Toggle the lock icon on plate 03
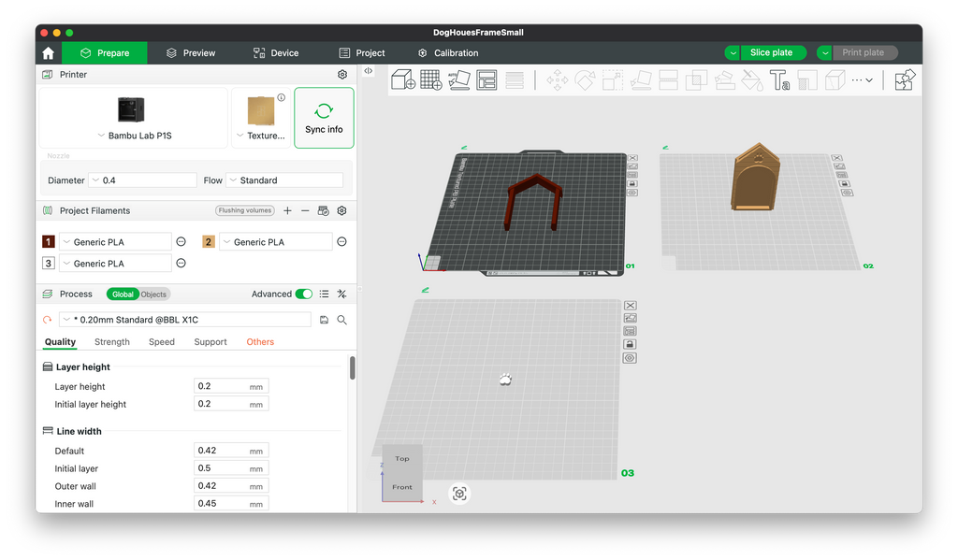958x560 pixels. tap(630, 344)
